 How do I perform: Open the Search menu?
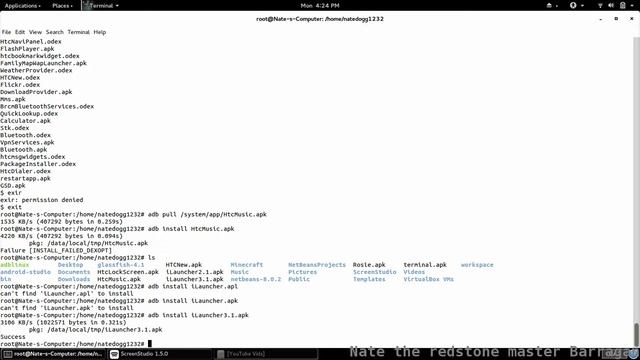coord(55,32)
